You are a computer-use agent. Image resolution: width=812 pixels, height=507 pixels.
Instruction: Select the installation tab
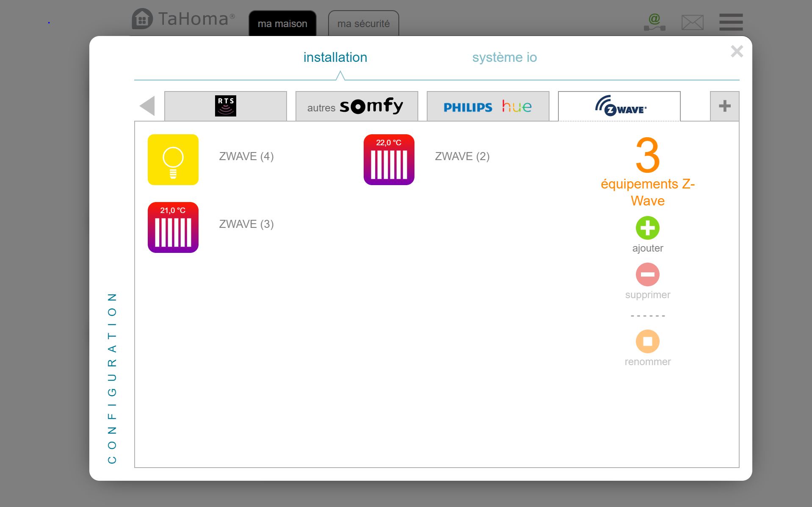tap(335, 57)
